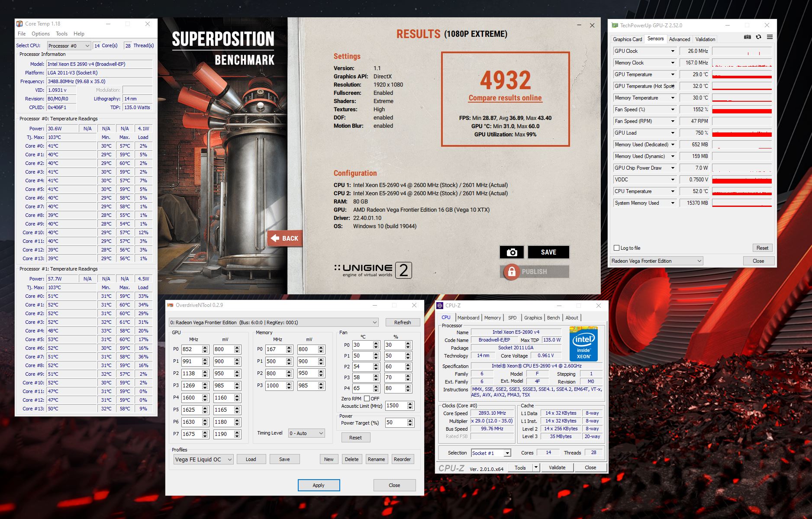Viewport: 812px width, 519px height.
Task: Click the GPU Load sensor graph in GPU-Z
Action: (x=742, y=133)
